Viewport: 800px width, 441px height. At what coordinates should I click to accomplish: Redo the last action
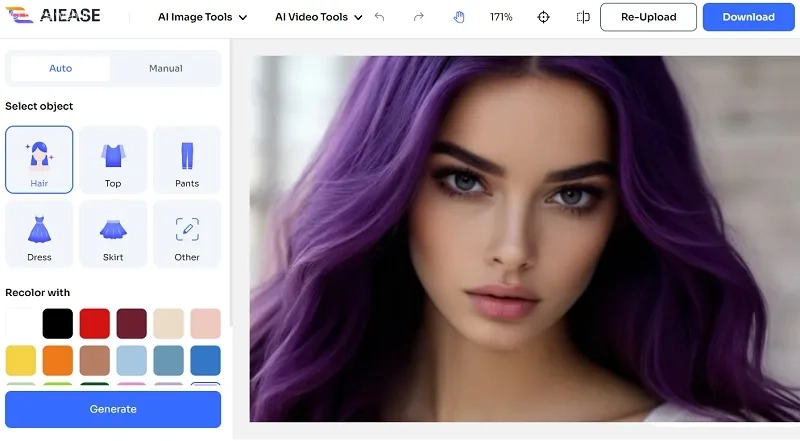[x=418, y=17]
